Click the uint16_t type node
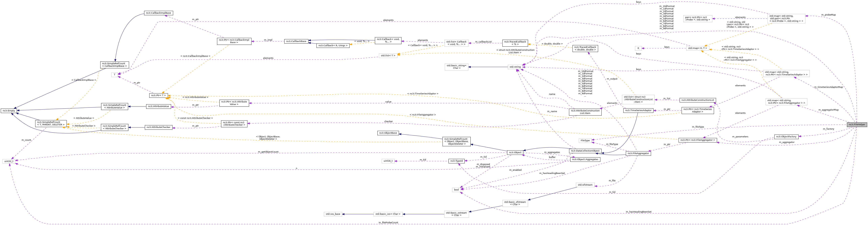 pyautogui.click(x=388, y=161)
